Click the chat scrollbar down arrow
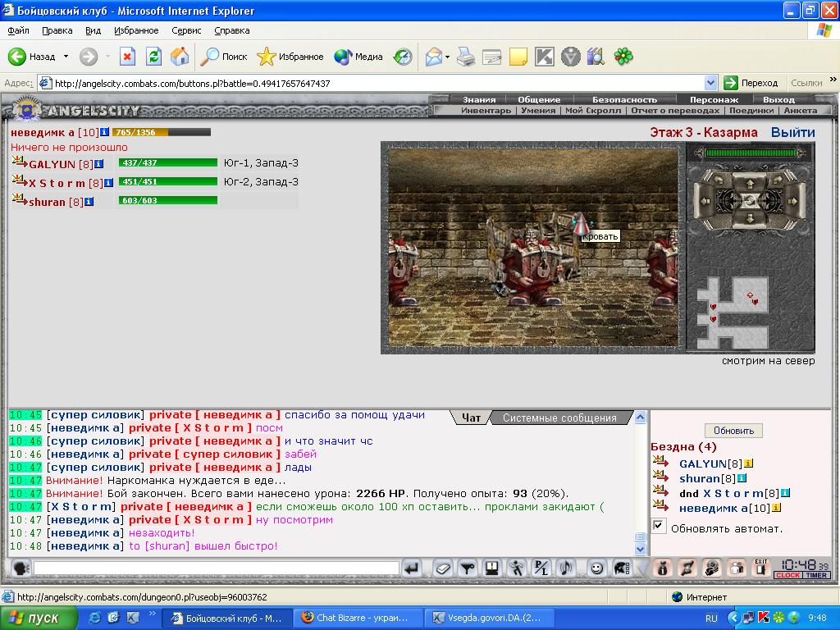Viewport: 840px width, 630px height. [640, 549]
